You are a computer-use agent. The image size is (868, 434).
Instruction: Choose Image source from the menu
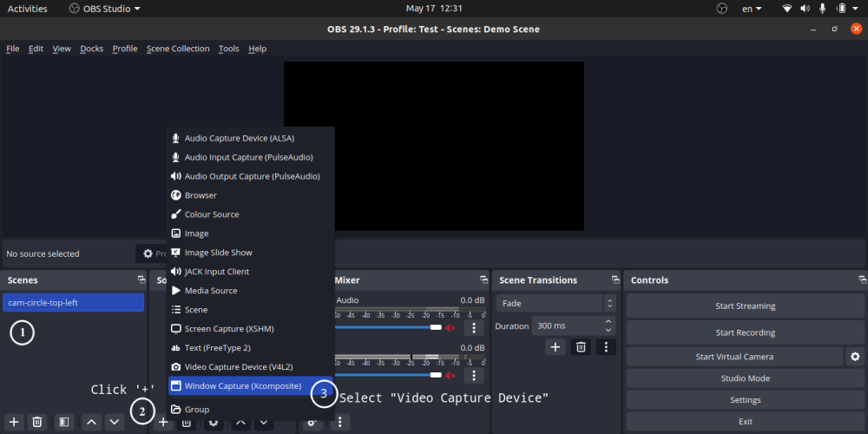click(251, 233)
